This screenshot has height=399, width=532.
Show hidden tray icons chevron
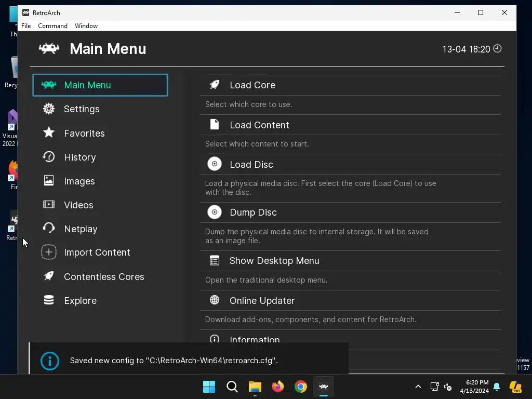click(418, 387)
